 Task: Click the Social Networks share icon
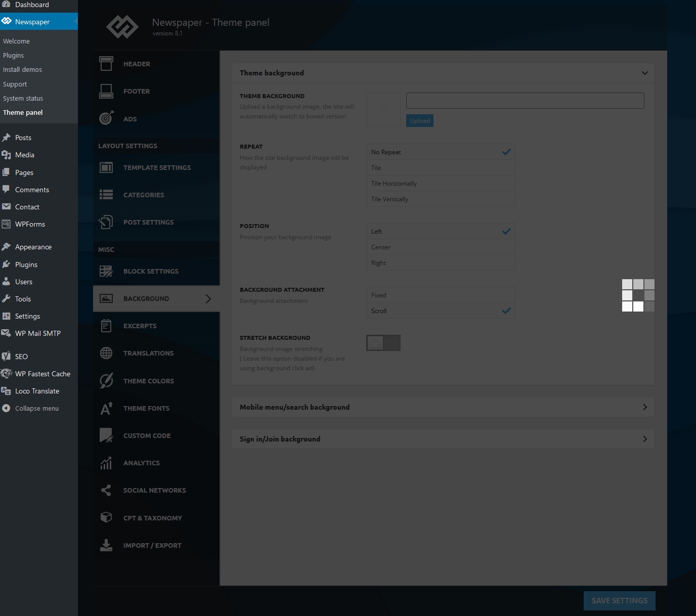[106, 490]
